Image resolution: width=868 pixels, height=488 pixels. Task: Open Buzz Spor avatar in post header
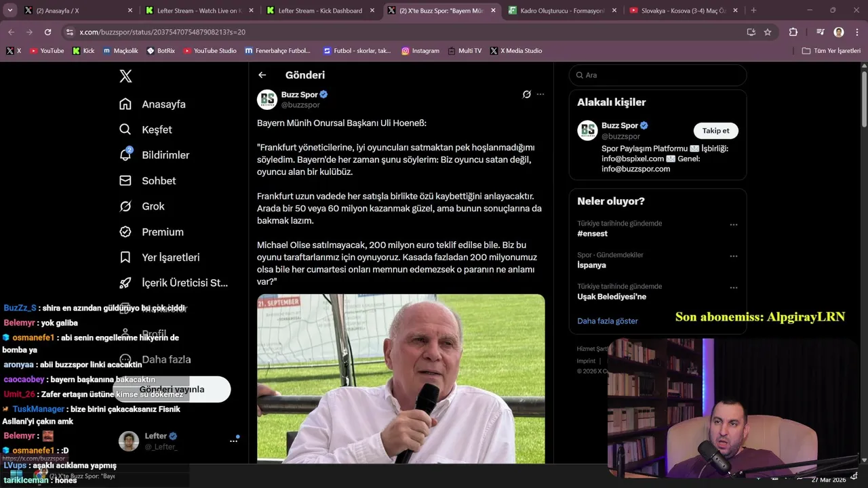click(267, 100)
